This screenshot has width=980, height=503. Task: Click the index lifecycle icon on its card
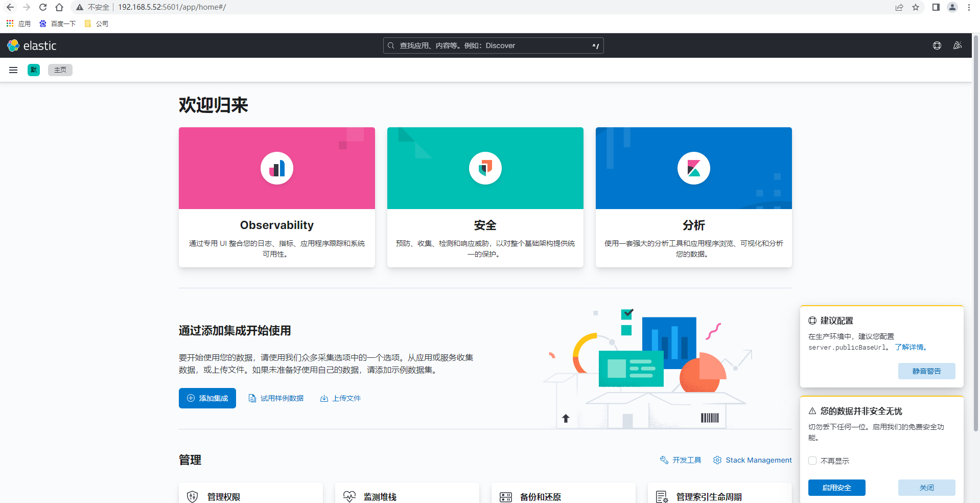click(x=662, y=497)
